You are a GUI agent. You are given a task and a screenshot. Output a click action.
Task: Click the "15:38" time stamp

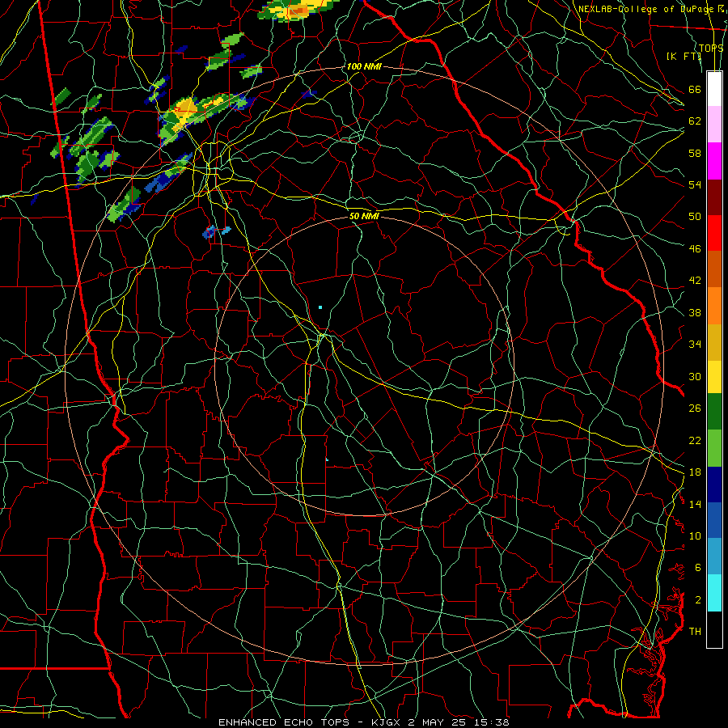click(x=492, y=722)
